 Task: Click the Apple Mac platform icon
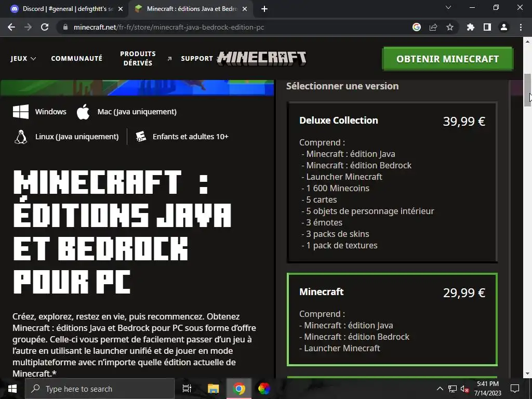coord(83,112)
